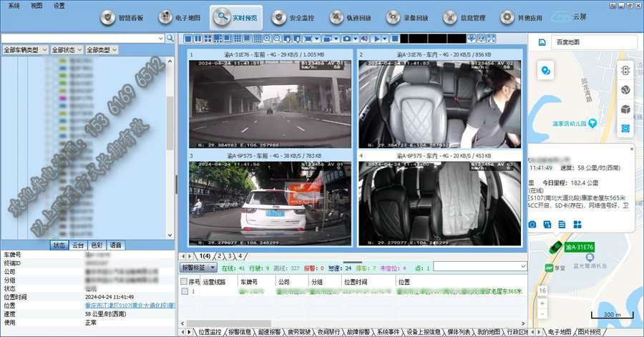The width and height of the screenshot is (644, 337).
Task: Click the mute speaker icon in video toolbar
Action: pos(365,38)
